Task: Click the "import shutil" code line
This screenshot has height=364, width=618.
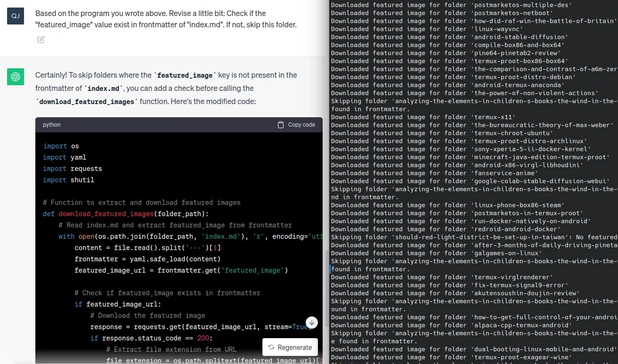Action: (x=69, y=180)
